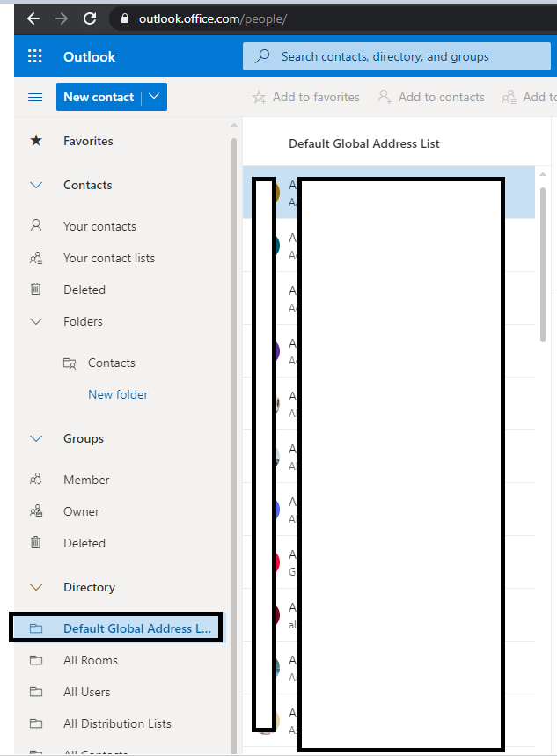
Task: Select Default Global Address List directory
Action: 137,628
